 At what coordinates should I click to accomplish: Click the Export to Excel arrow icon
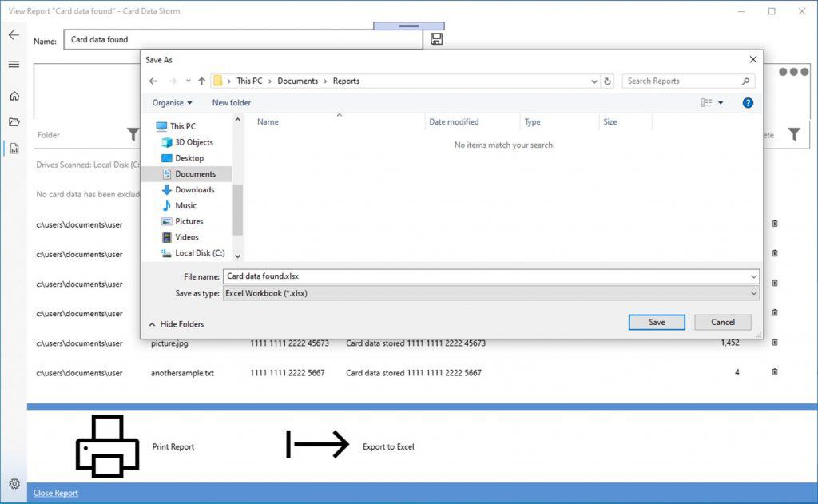coord(318,445)
